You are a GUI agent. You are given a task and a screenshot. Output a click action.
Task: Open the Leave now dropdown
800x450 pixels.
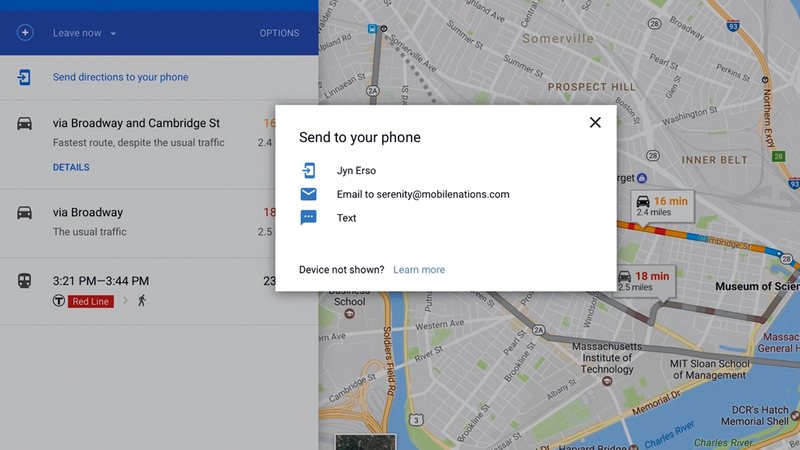84,33
